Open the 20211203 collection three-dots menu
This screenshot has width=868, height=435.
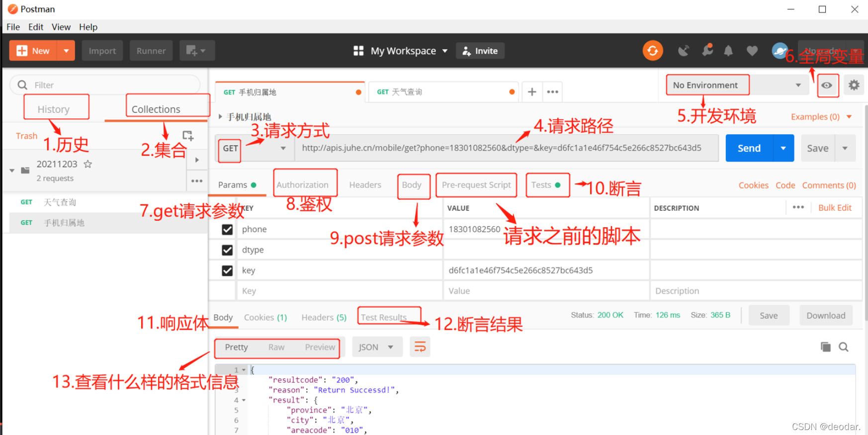pos(197,181)
